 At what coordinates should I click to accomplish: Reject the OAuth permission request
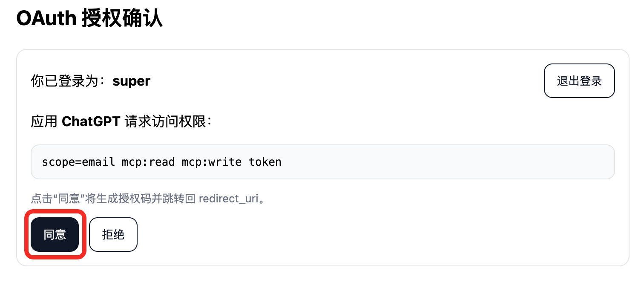click(x=113, y=234)
